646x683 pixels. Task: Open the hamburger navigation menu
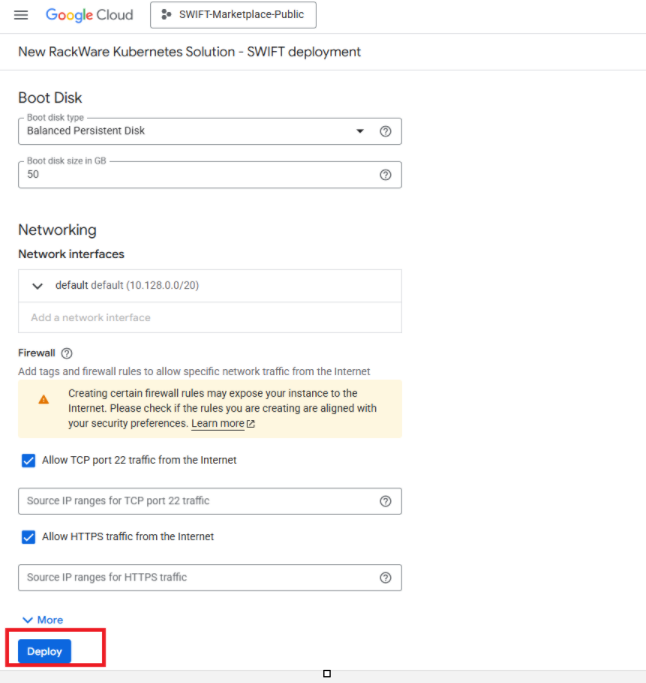[21, 15]
